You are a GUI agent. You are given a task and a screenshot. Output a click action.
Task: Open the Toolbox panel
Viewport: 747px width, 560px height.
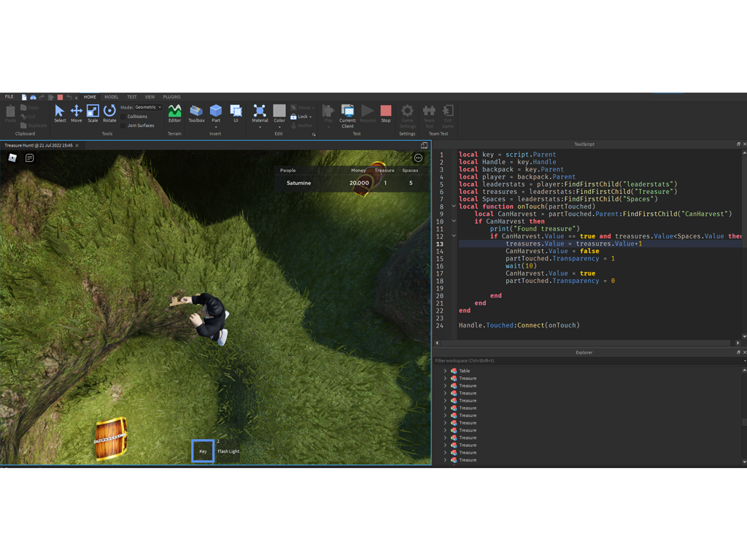coord(196,113)
